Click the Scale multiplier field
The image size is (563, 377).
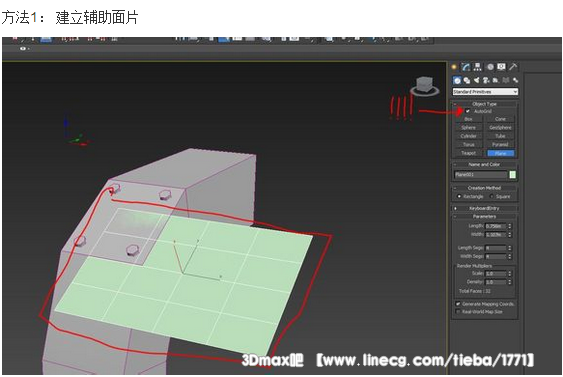(x=495, y=274)
